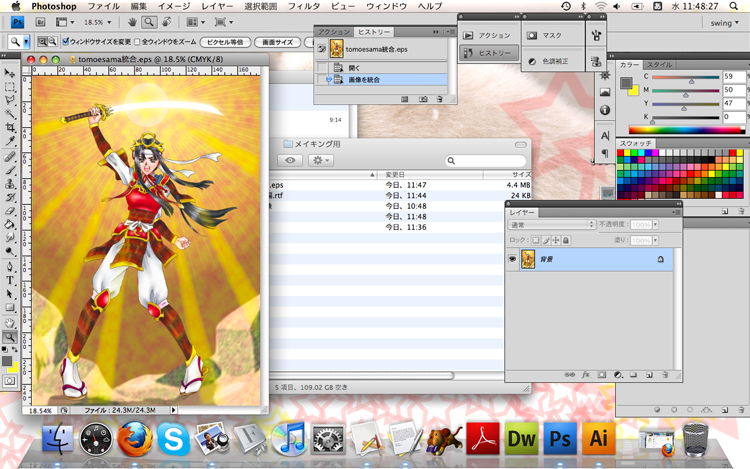Open the Layers panel options menu
The height and width of the screenshot is (469, 750).
click(676, 212)
